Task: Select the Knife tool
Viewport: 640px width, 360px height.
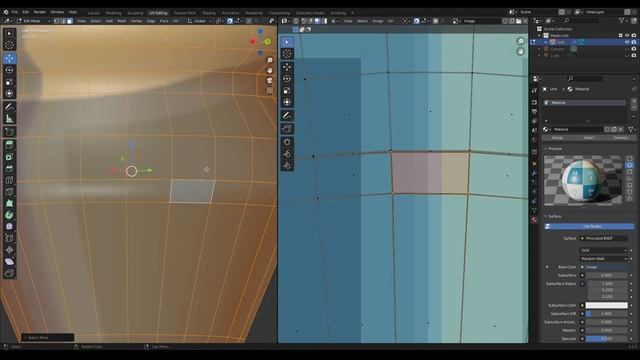Action: tap(9, 191)
